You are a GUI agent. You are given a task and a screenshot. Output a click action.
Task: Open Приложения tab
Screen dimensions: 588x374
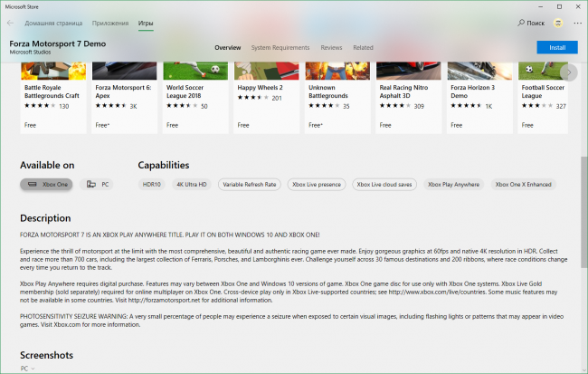click(110, 24)
